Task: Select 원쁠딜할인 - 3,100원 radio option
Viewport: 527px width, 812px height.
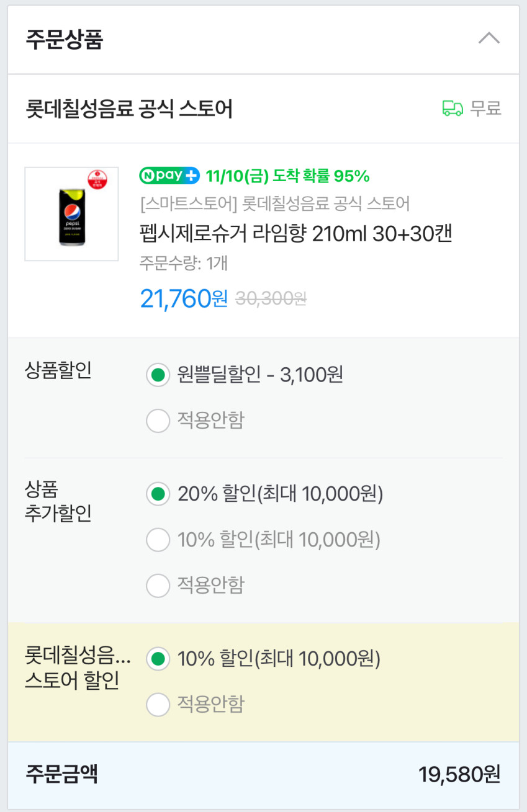Action: 158,375
